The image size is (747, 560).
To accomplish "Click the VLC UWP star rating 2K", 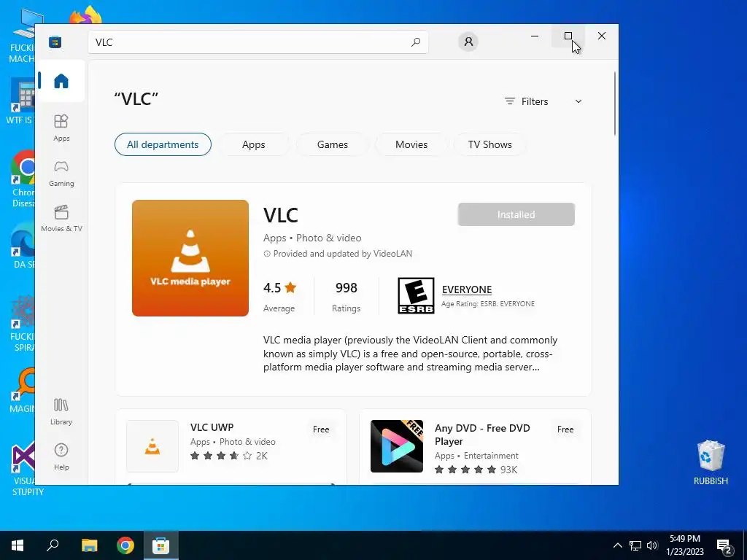I will tap(228, 456).
